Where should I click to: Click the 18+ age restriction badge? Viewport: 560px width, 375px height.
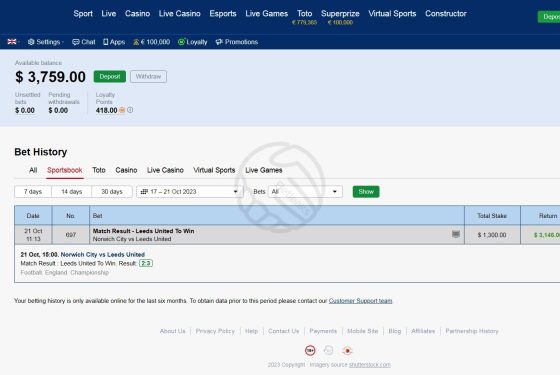(x=310, y=351)
